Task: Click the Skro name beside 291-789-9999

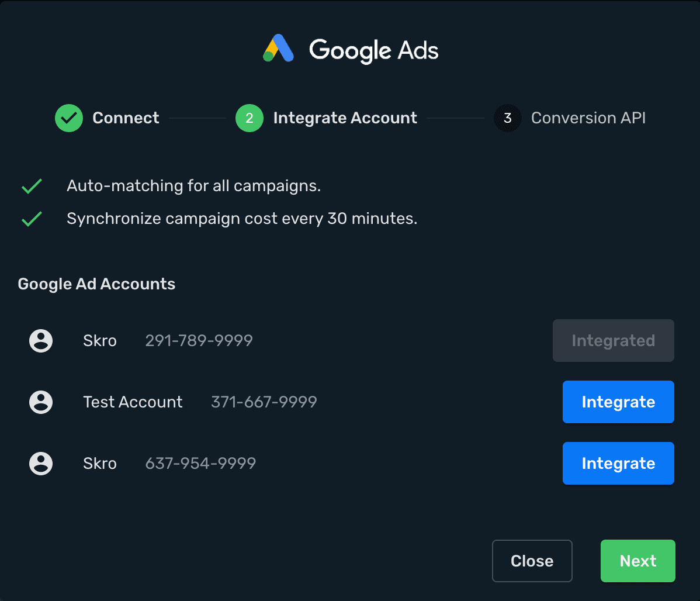Action: tap(100, 341)
